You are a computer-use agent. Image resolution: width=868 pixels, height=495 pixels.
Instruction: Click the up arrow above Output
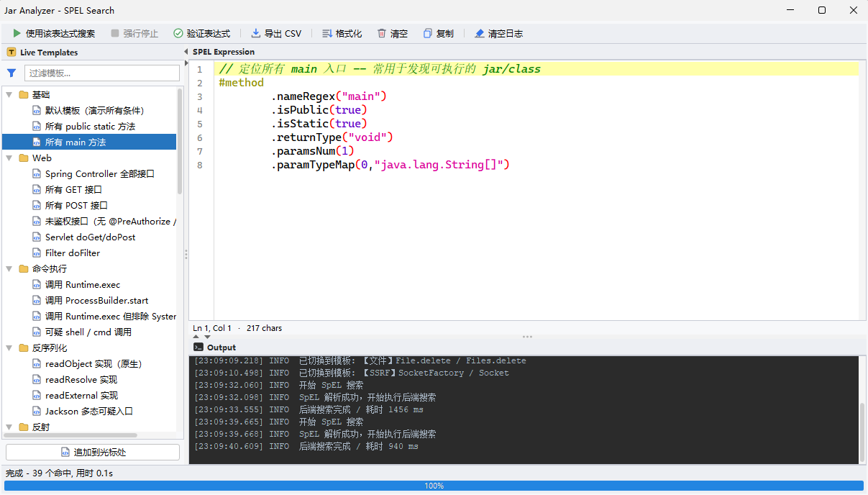196,336
